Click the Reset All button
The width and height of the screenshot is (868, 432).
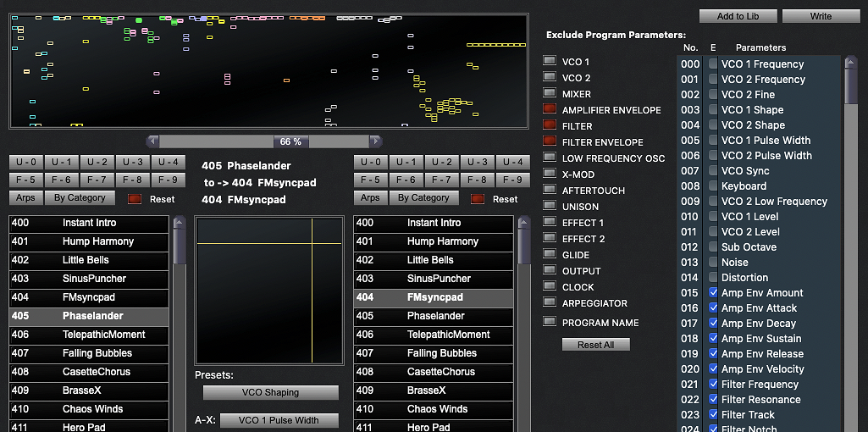click(x=595, y=345)
